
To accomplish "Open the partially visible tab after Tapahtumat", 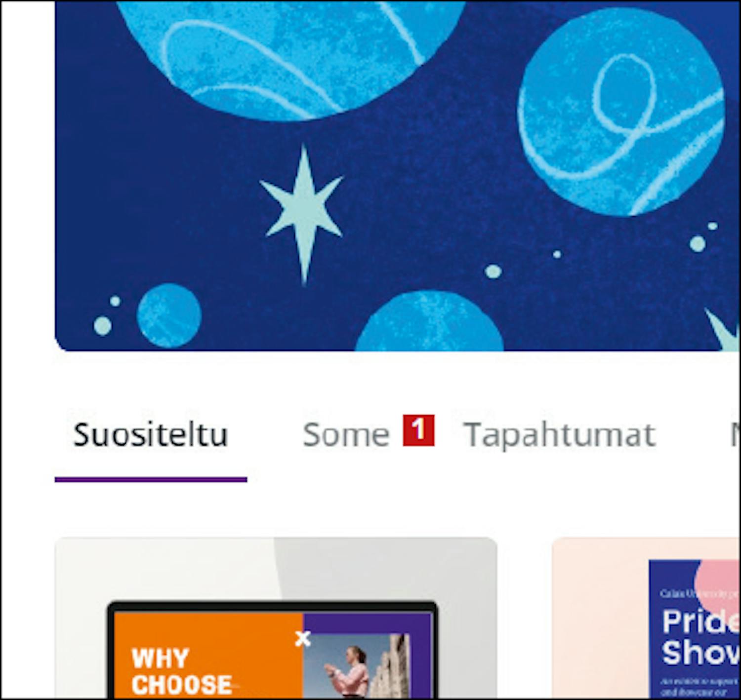I will 735,435.
